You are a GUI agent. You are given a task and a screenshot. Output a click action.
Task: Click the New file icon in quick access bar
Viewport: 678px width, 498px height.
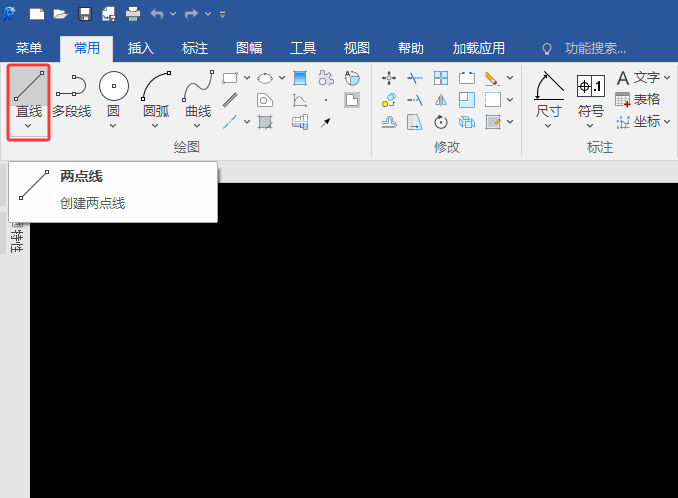[37, 14]
